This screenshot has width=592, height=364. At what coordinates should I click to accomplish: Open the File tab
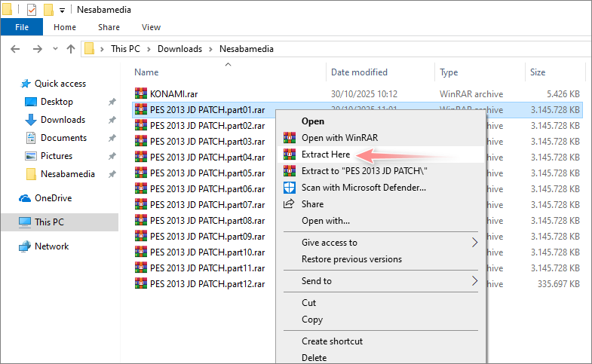[x=22, y=27]
